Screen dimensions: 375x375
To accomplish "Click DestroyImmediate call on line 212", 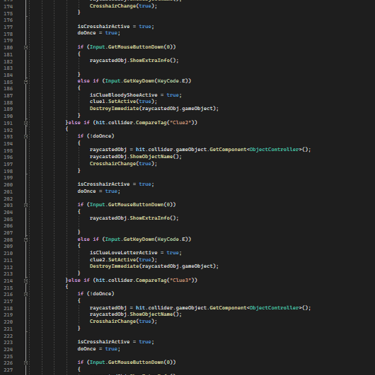I will click(x=154, y=266).
